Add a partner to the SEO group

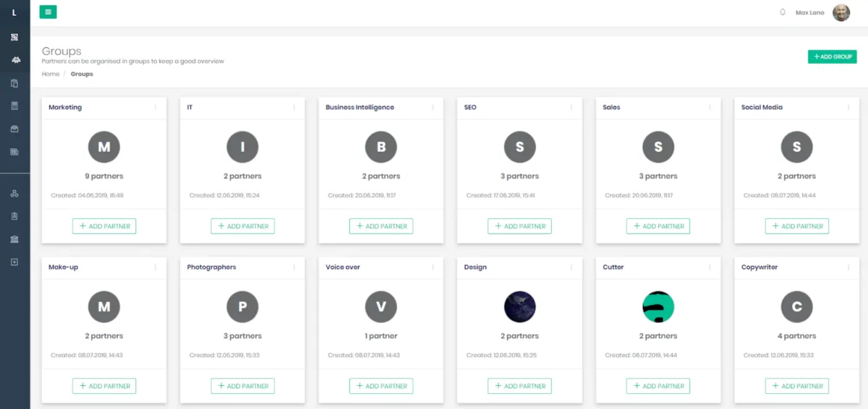(x=519, y=226)
